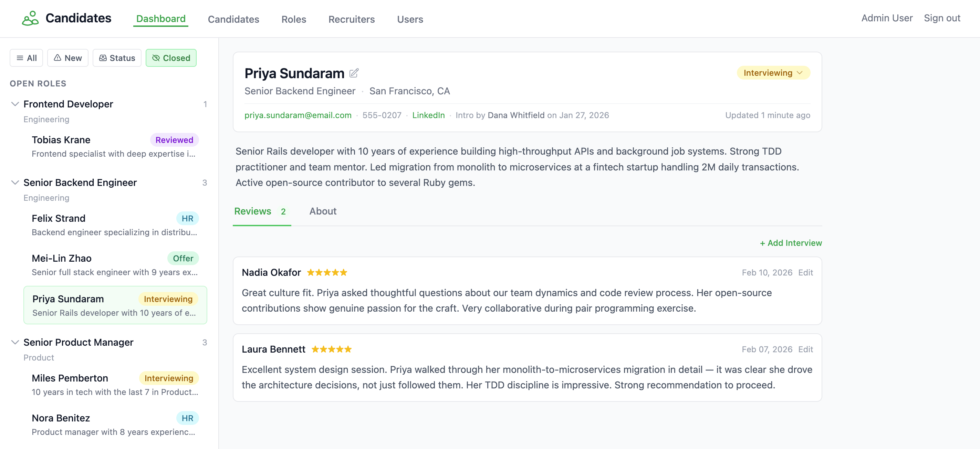
Task: Collapse the Senior Product Manager group
Action: point(15,343)
